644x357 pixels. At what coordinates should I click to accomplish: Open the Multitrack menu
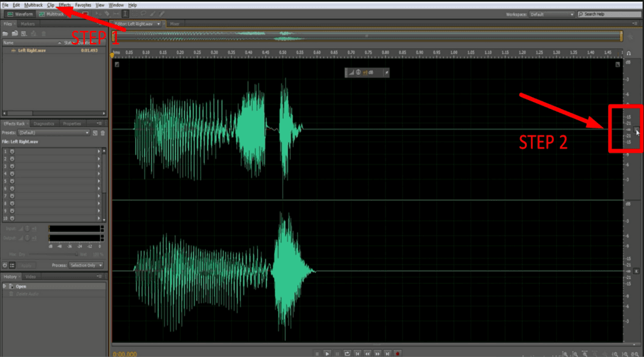33,5
